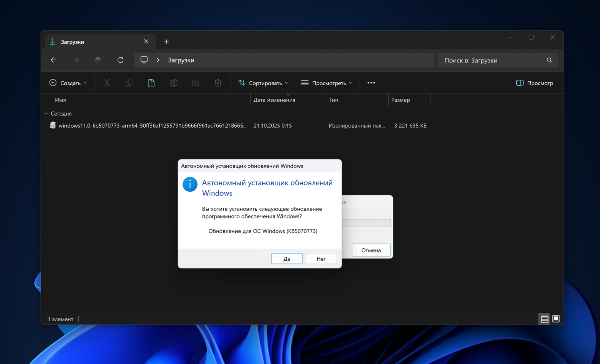The image size is (600, 364).
Task: Refresh the Загрузки folder view
Action: [120, 60]
